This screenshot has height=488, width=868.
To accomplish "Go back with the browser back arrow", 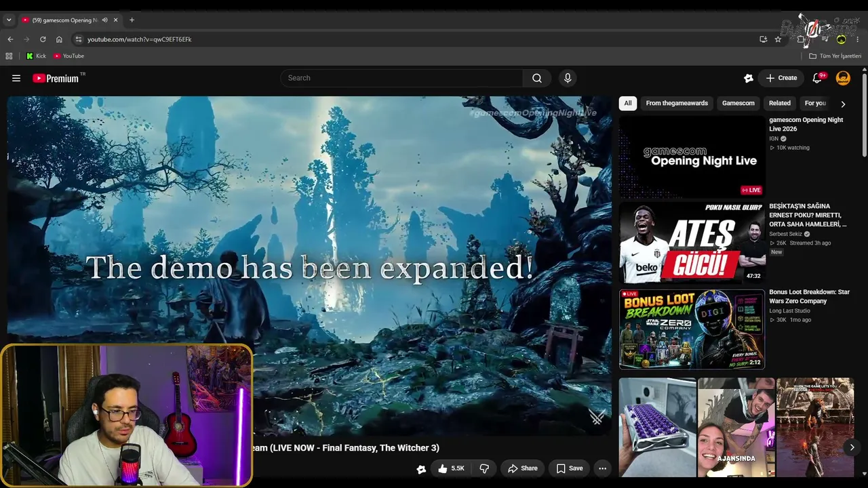I will pyautogui.click(x=10, y=39).
